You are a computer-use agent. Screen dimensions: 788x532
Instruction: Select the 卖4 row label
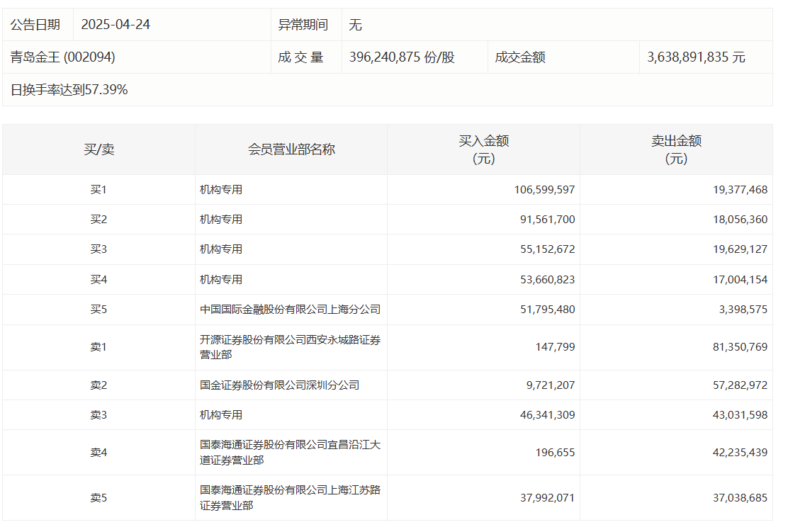click(x=98, y=453)
